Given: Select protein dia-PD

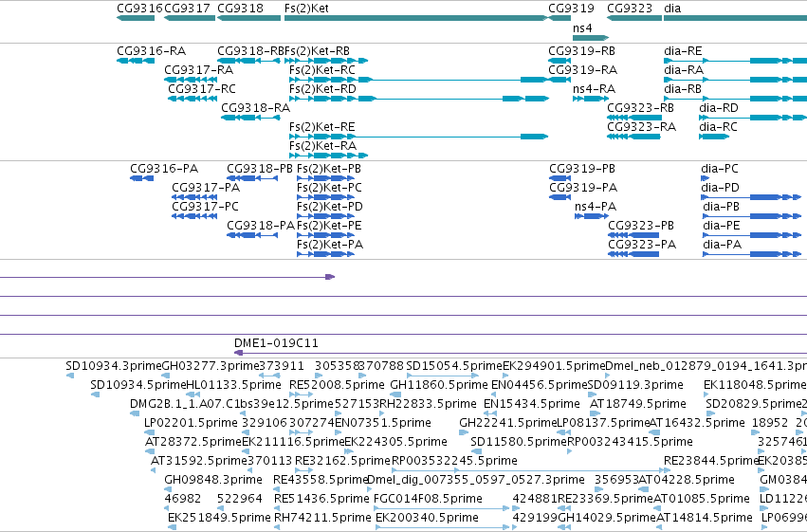Looking at the screenshot, I should click(751, 197).
